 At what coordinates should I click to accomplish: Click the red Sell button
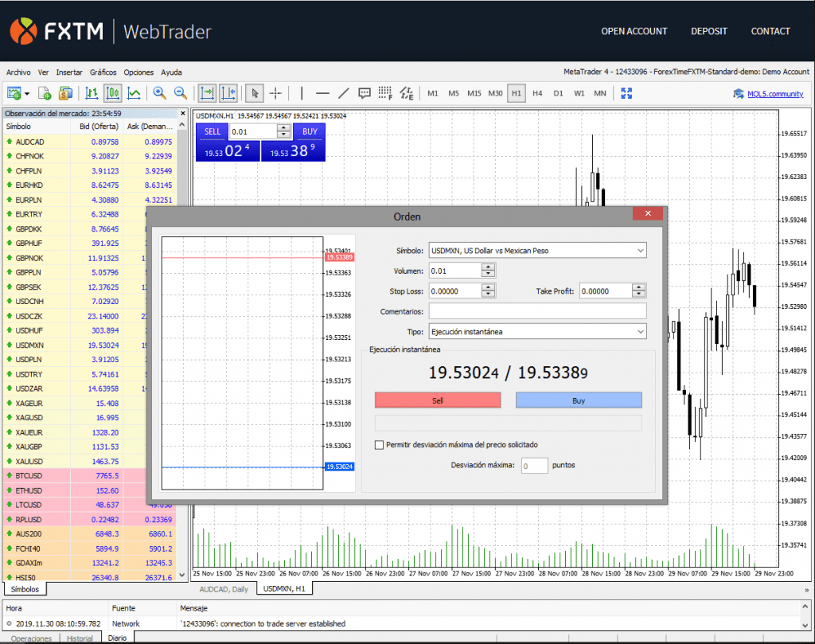[438, 400]
